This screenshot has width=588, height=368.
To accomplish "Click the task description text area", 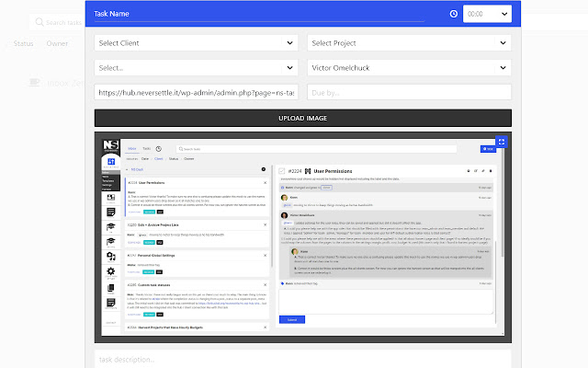I will pos(302,360).
